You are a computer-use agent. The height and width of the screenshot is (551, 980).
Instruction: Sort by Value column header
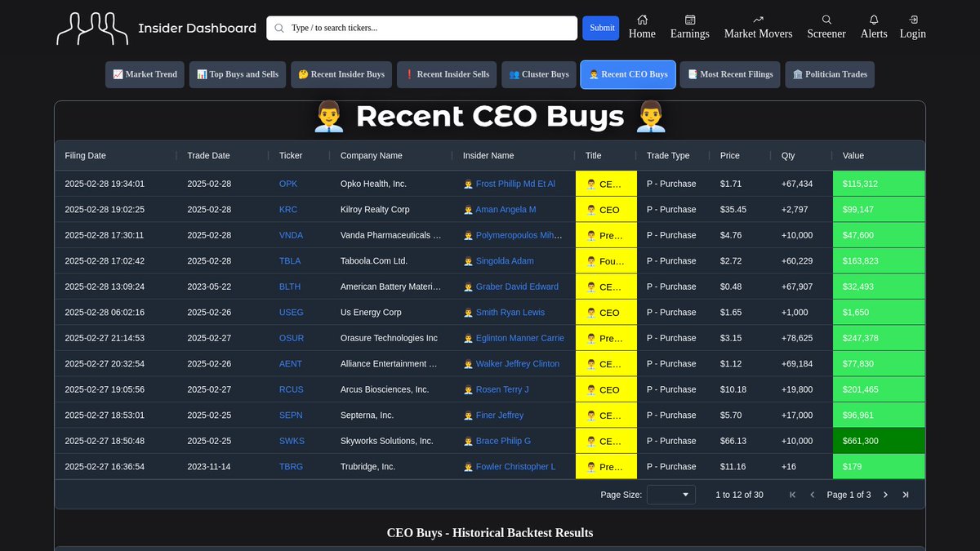coord(853,156)
